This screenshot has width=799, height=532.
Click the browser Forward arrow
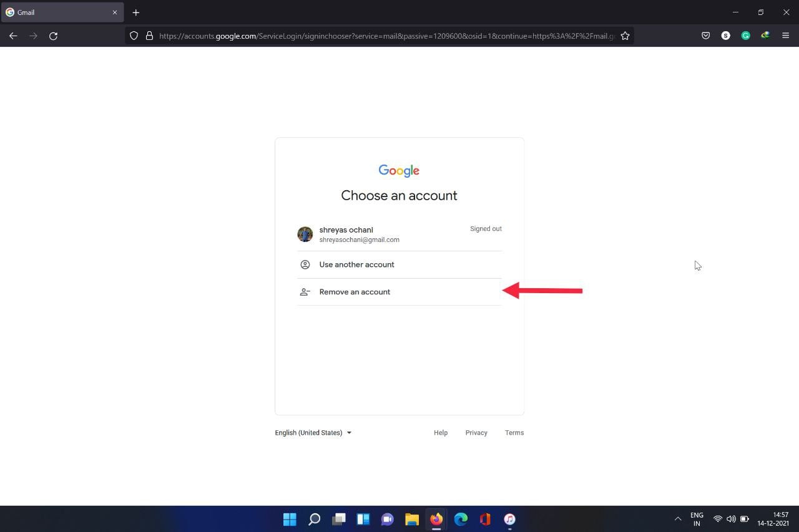[x=33, y=36]
